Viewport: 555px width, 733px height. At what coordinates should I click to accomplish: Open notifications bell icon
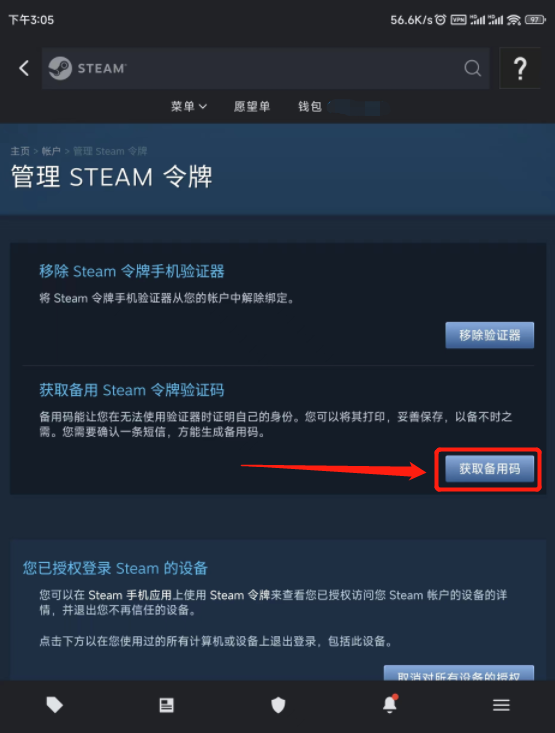tap(390, 704)
